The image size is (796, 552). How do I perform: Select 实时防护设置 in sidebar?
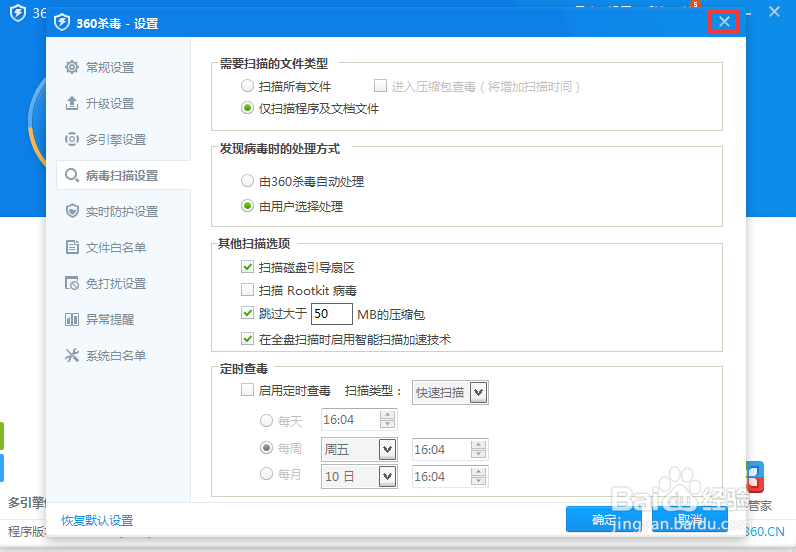coord(123,211)
